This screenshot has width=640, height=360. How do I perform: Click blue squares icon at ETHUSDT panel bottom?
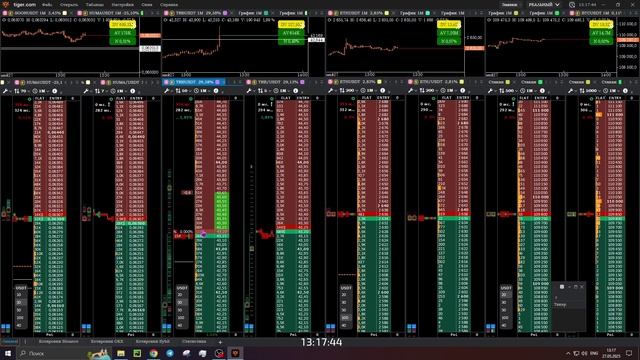tap(331, 327)
